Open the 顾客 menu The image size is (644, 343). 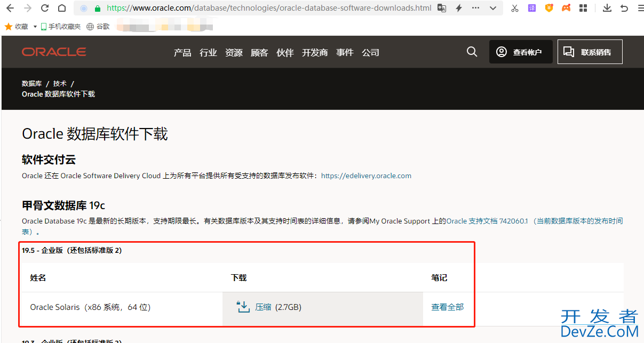259,52
